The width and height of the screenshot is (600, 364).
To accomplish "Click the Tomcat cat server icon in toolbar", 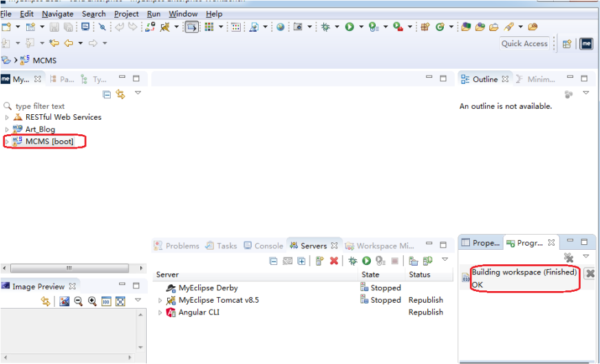I will point(165,27).
